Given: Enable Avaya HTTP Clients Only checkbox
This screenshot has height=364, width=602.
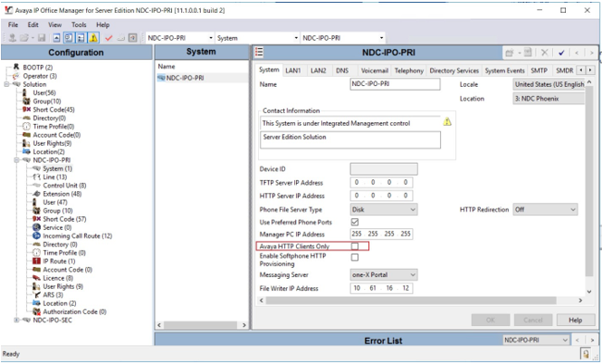Looking at the screenshot, I should pos(355,246).
